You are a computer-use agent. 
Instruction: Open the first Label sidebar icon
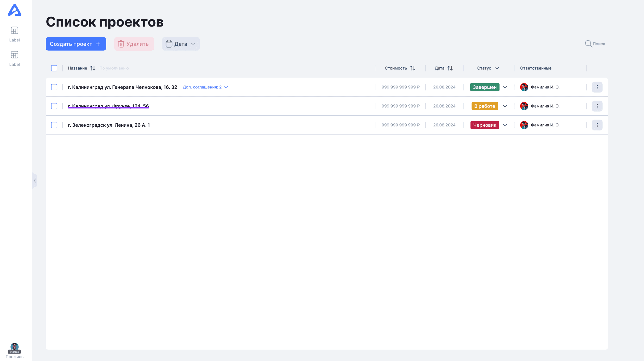15,31
